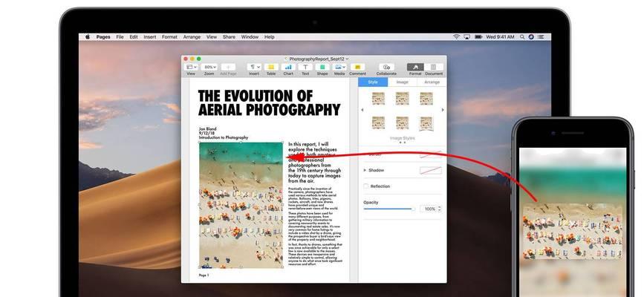This screenshot has height=297, width=644.
Task: Open the File menu
Action: click(x=120, y=37)
